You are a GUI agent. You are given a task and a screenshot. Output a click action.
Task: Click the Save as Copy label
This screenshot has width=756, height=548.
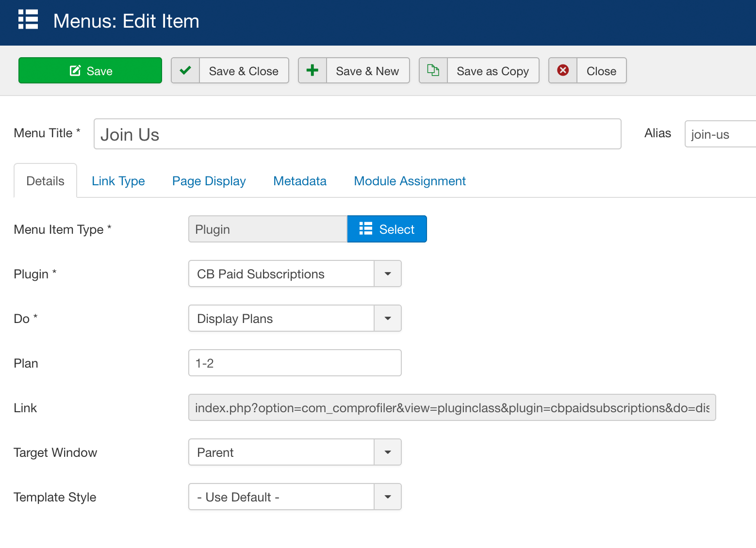point(493,71)
